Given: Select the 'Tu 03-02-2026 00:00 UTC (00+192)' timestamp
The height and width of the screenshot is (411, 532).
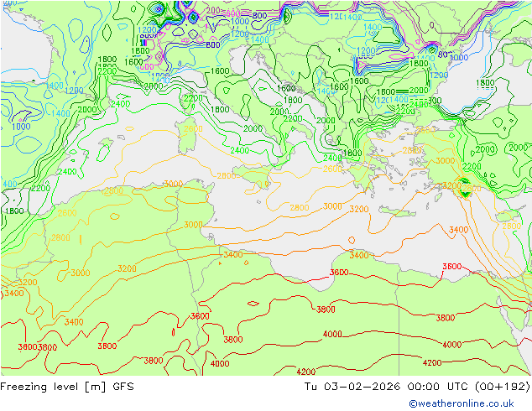Looking at the screenshot, I should (417, 387).
